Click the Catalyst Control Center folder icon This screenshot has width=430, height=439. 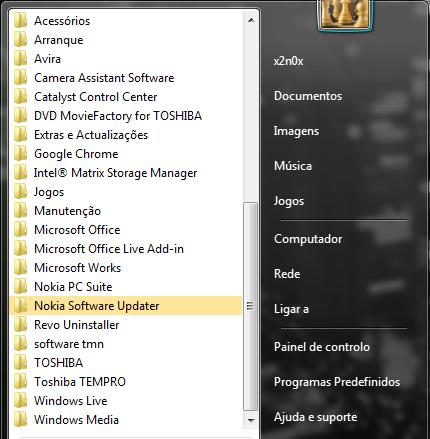point(20,97)
